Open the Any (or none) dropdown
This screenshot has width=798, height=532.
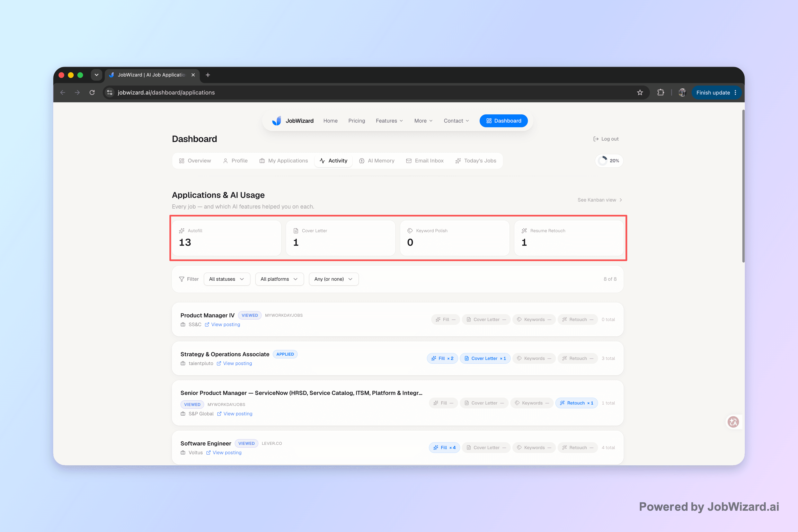point(334,279)
